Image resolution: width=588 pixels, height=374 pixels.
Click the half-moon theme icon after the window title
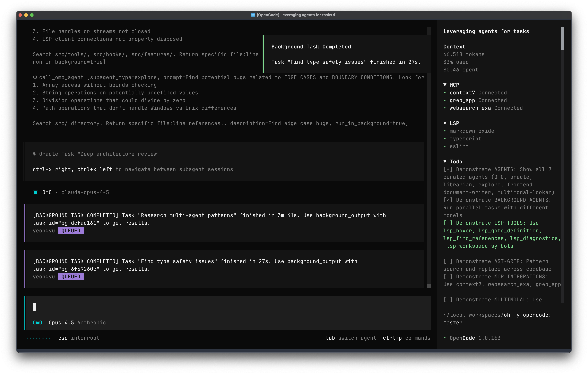coord(335,15)
